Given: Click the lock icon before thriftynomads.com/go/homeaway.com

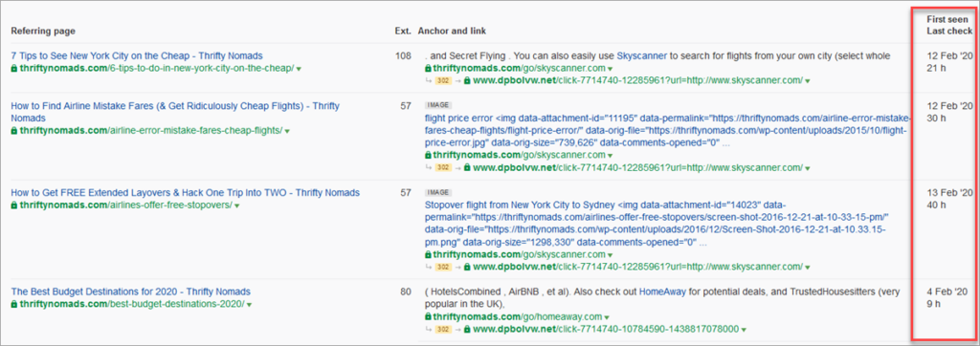Looking at the screenshot, I should point(428,316).
